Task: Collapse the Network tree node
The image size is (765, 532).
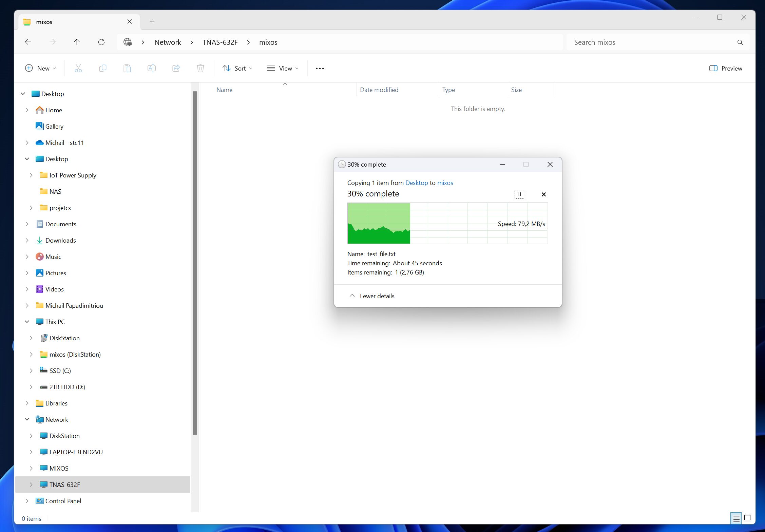Action: coord(27,420)
